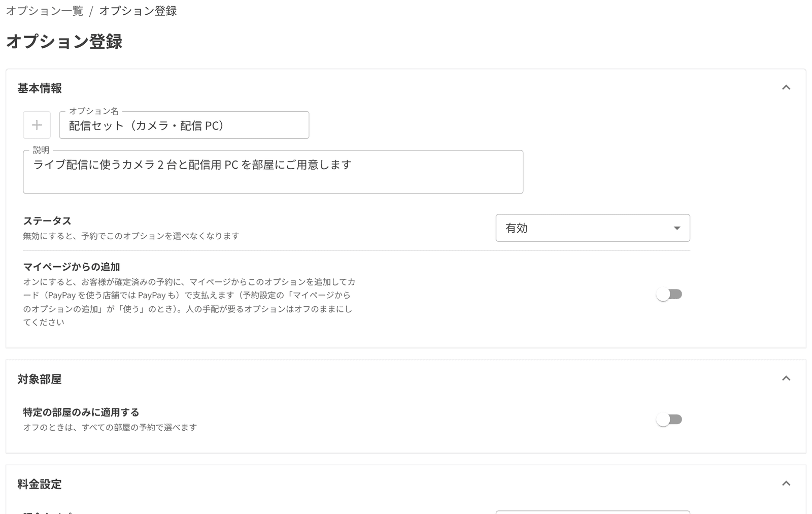This screenshot has width=812, height=514.
Task: Click the plus image-add button beside option name
Action: pyautogui.click(x=37, y=125)
